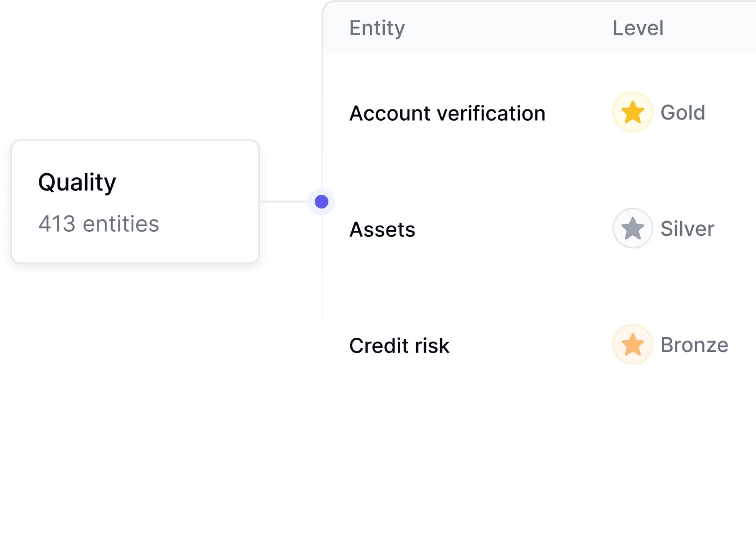Click the star within the Bronze badge
The height and width of the screenshot is (540, 756).
point(632,345)
